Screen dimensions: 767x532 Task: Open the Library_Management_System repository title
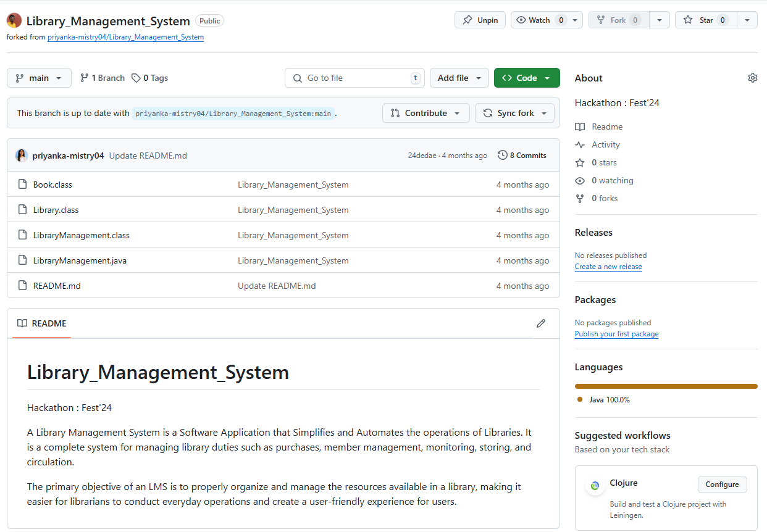pos(108,20)
